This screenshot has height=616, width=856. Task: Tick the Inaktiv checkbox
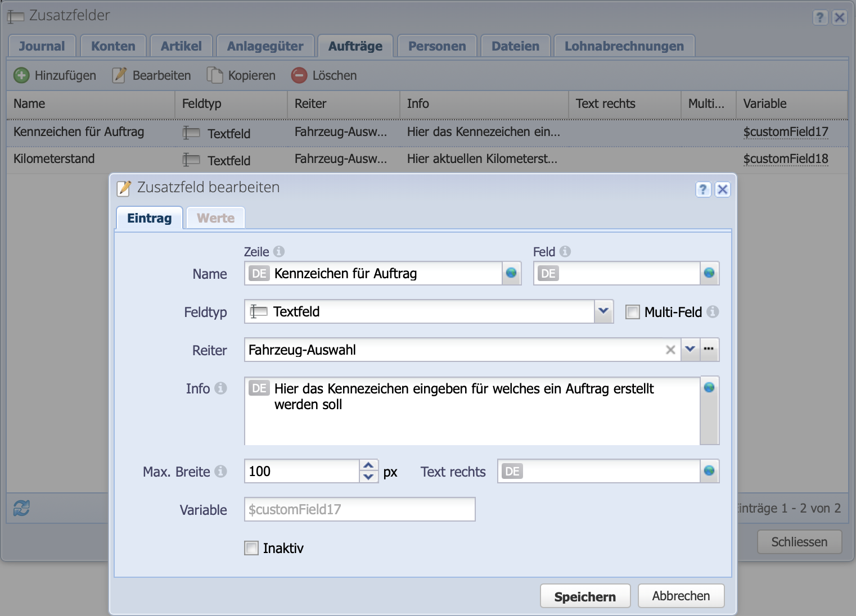click(251, 548)
